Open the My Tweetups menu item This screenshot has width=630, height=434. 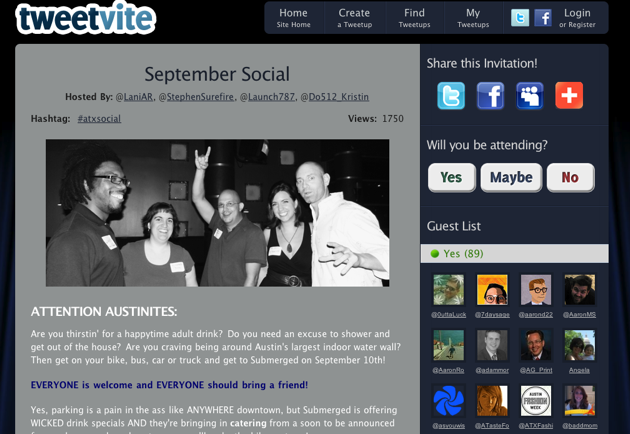pyautogui.click(x=473, y=18)
